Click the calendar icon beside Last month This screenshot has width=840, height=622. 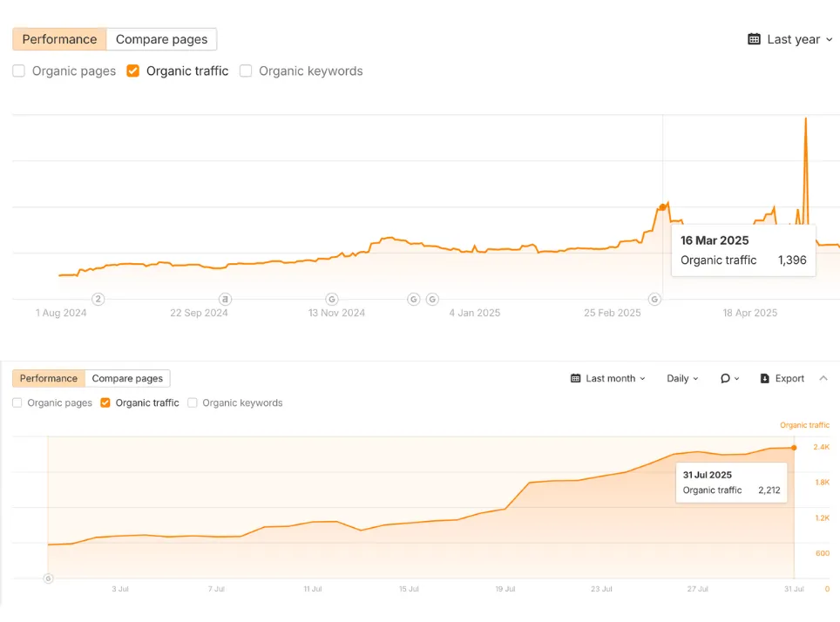click(x=576, y=379)
